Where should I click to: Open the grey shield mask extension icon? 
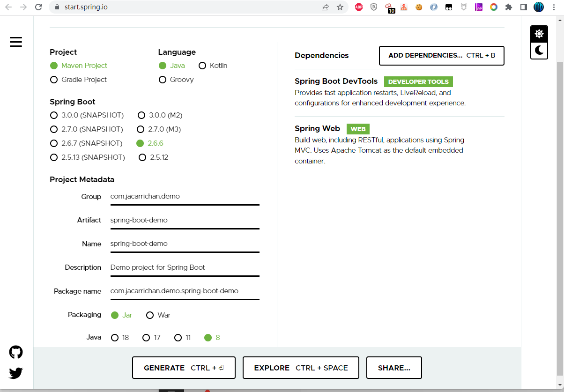(464, 7)
